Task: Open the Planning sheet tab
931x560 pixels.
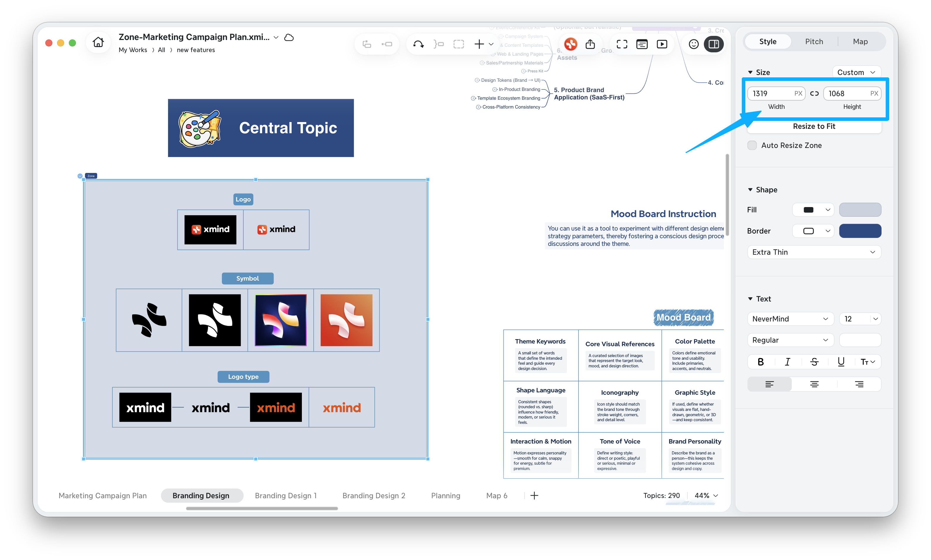Action: click(x=445, y=496)
